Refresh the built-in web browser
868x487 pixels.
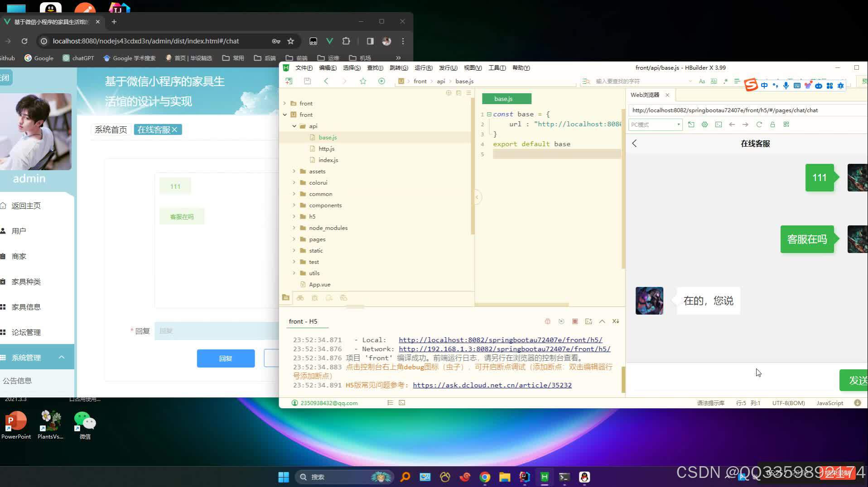tap(759, 124)
